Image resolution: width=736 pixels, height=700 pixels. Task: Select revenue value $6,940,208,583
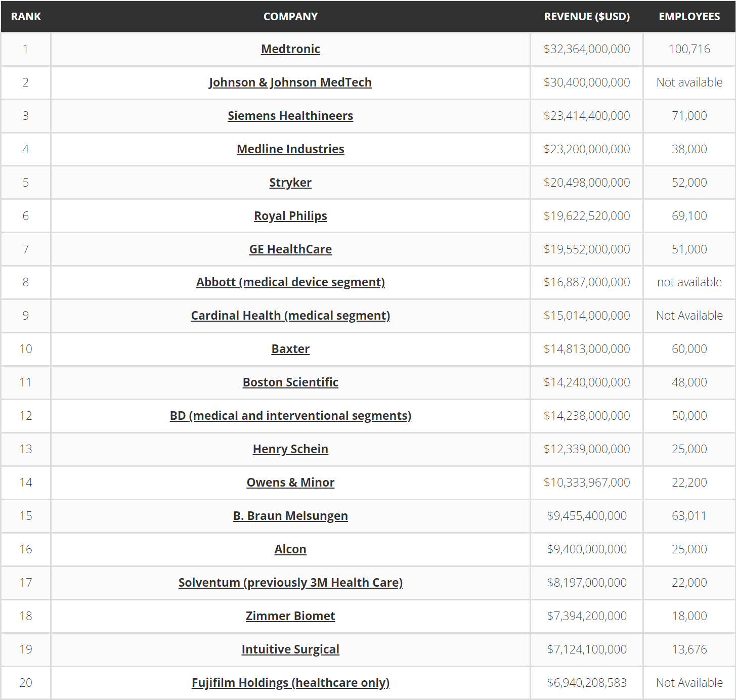[587, 683]
